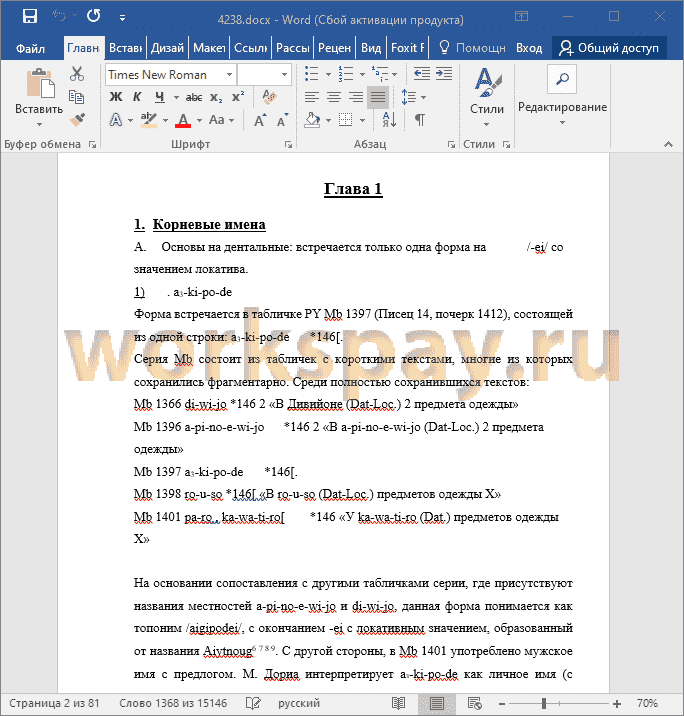Image resolution: width=684 pixels, height=716 pixels.
Task: Apply paragraph shading paint bucket
Action: [x=313, y=120]
